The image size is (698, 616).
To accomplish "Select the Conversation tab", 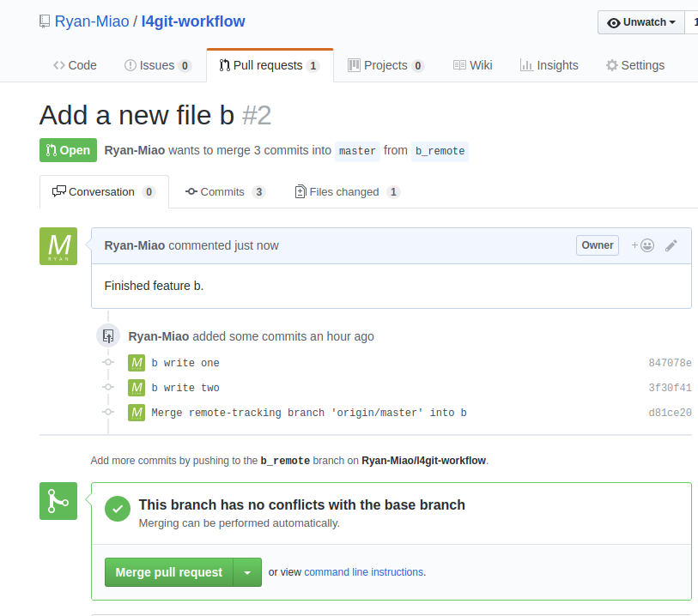I will coord(104,191).
